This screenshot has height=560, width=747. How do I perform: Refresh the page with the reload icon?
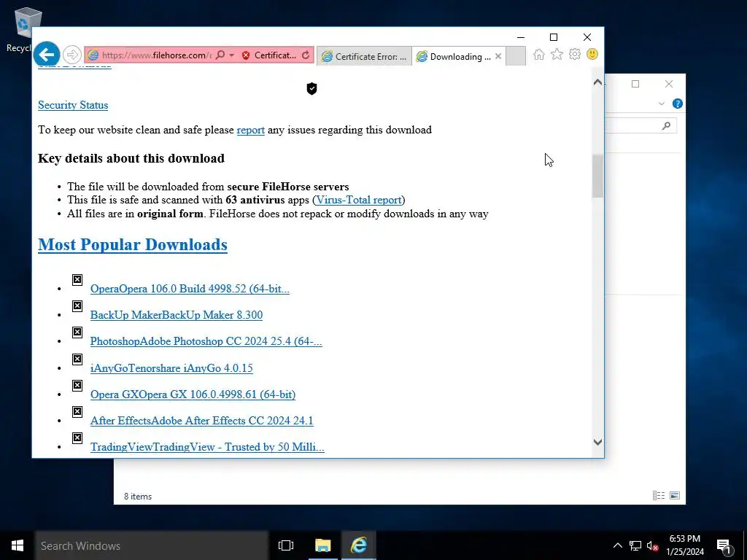(x=306, y=55)
